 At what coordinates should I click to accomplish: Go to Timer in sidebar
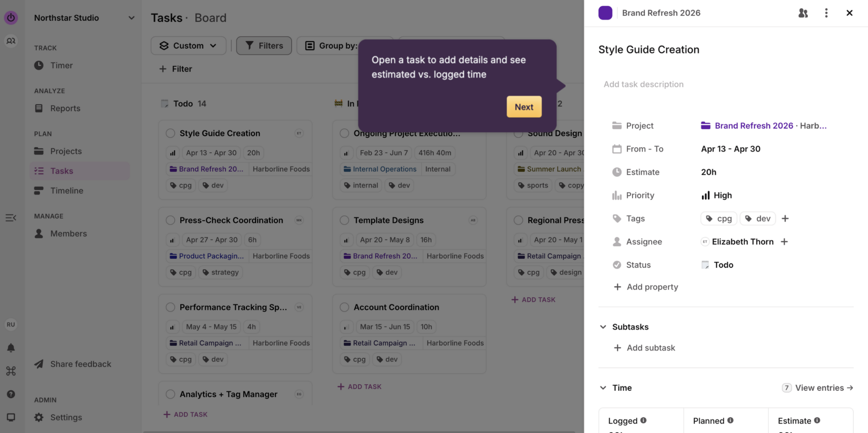click(61, 65)
